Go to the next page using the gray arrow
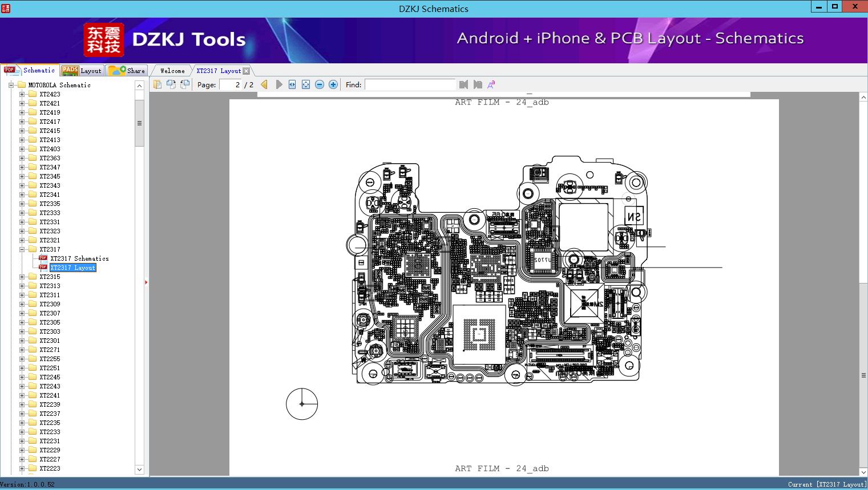Screen dimensions: 868x490 279,84
